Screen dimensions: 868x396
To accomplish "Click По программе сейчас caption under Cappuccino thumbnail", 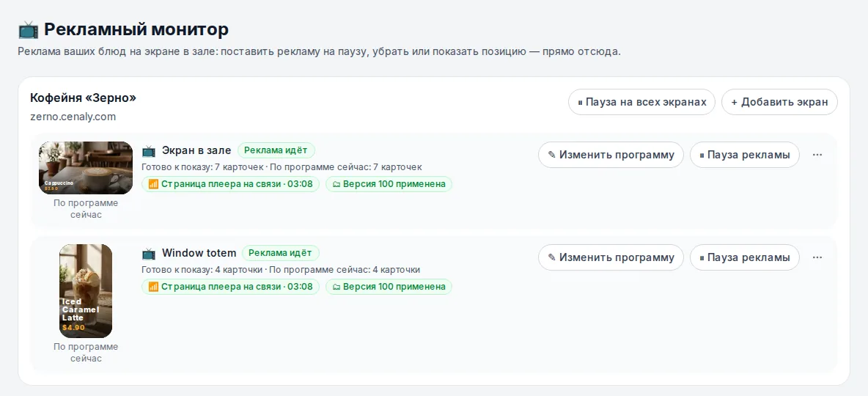I will 86,209.
